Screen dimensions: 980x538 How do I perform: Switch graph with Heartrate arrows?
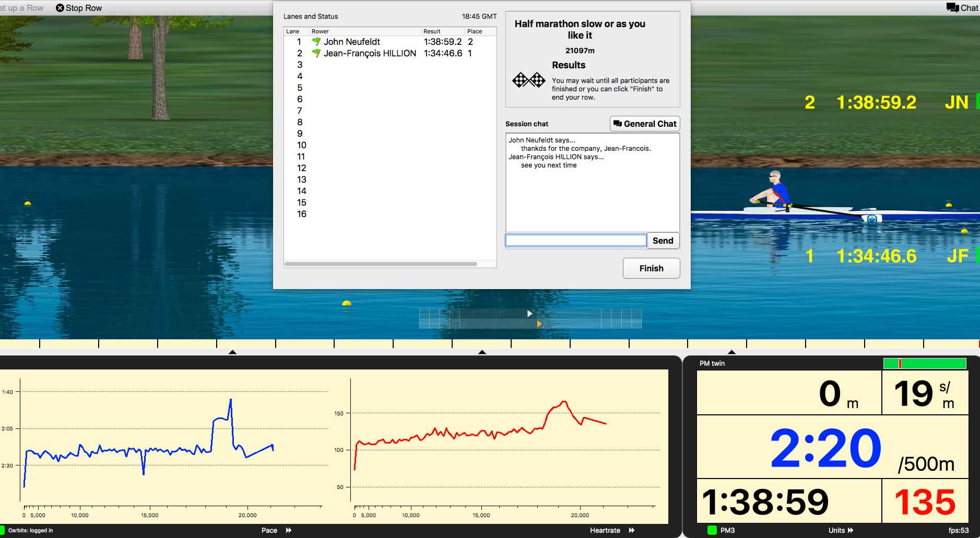632,530
